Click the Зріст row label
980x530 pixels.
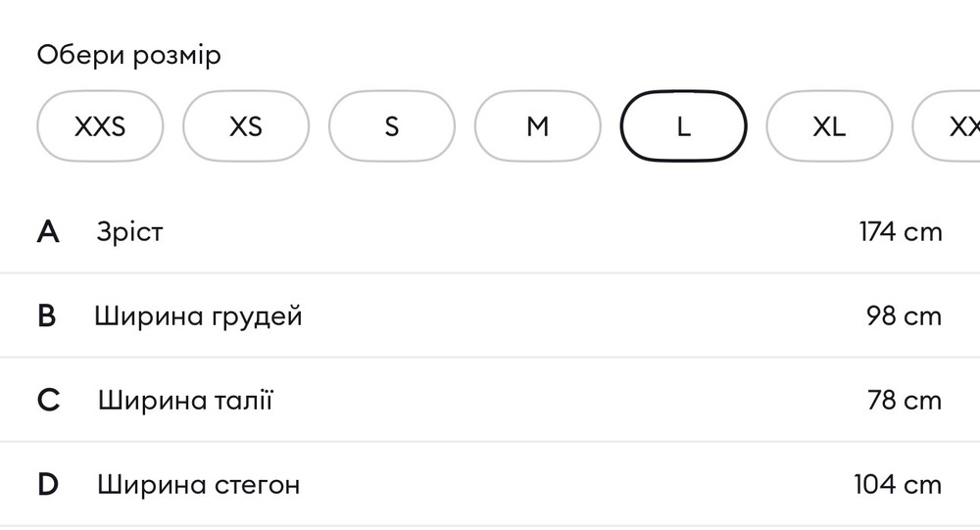tap(129, 232)
